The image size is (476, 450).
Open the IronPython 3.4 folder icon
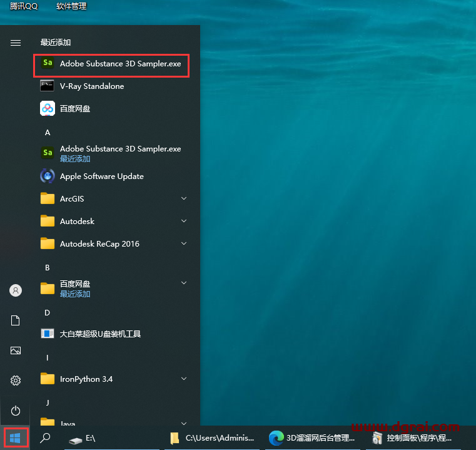pos(48,379)
